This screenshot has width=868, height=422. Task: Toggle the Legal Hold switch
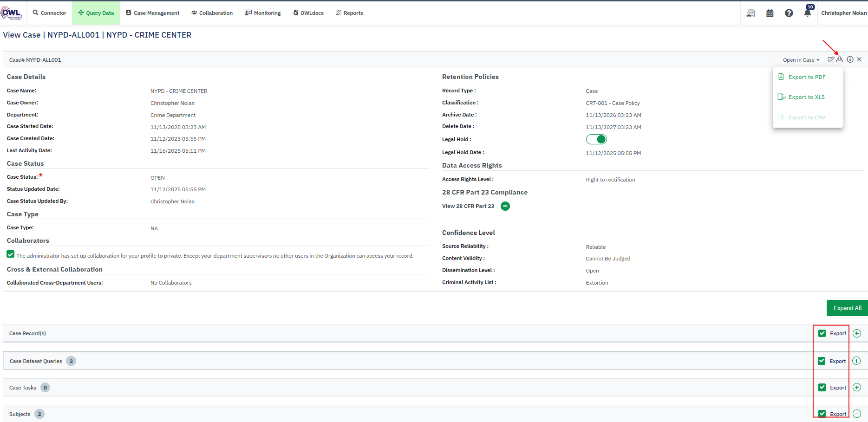coord(596,139)
